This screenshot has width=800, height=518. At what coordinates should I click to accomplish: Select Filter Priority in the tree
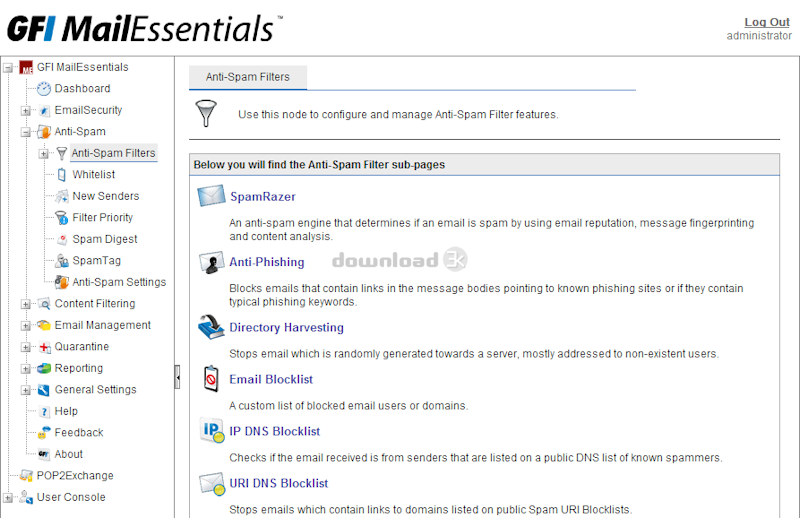click(103, 217)
